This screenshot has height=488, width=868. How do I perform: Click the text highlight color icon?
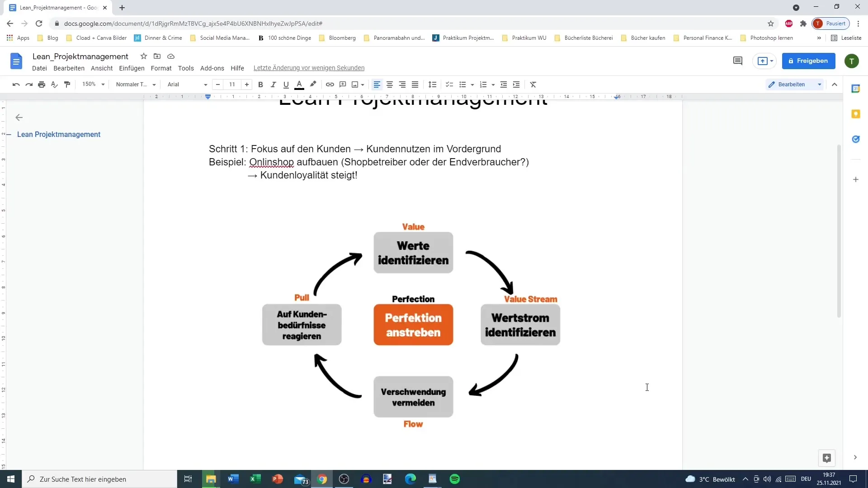coord(312,84)
